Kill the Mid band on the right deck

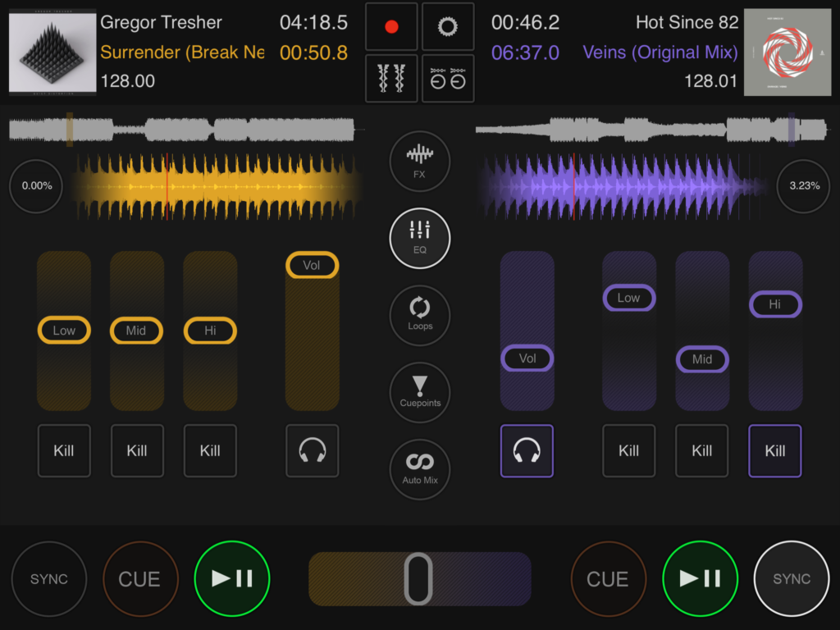[701, 450]
